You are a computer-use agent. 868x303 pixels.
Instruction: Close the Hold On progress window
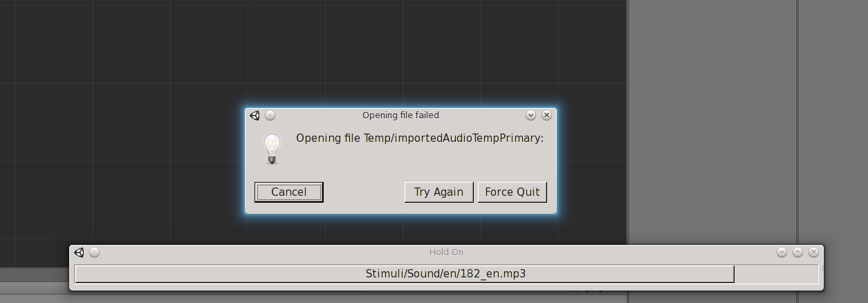[x=813, y=252]
